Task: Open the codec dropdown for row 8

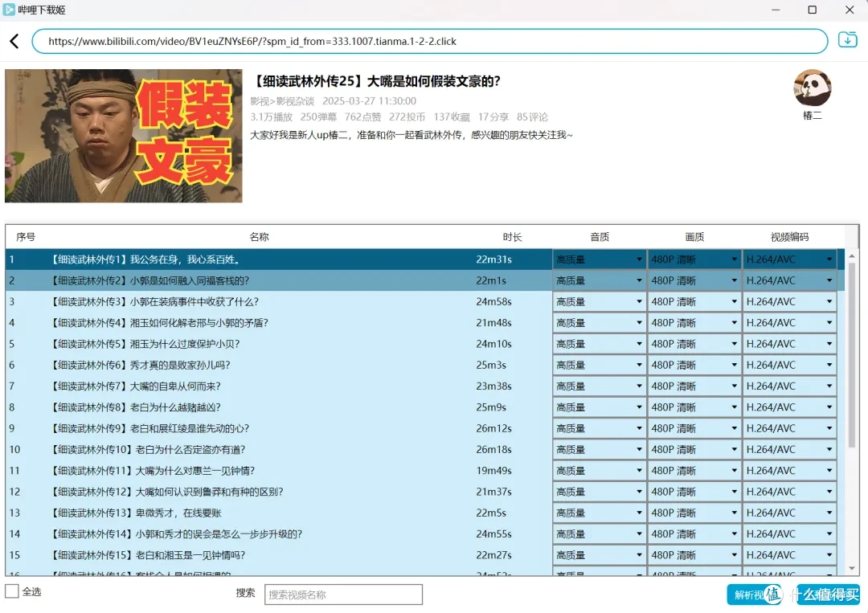Action: [789, 407]
